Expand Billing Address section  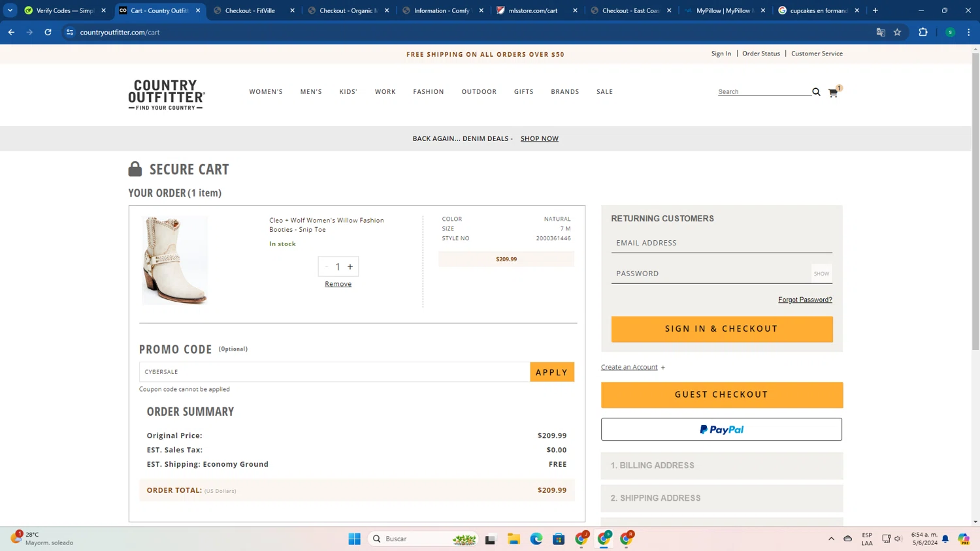(722, 465)
